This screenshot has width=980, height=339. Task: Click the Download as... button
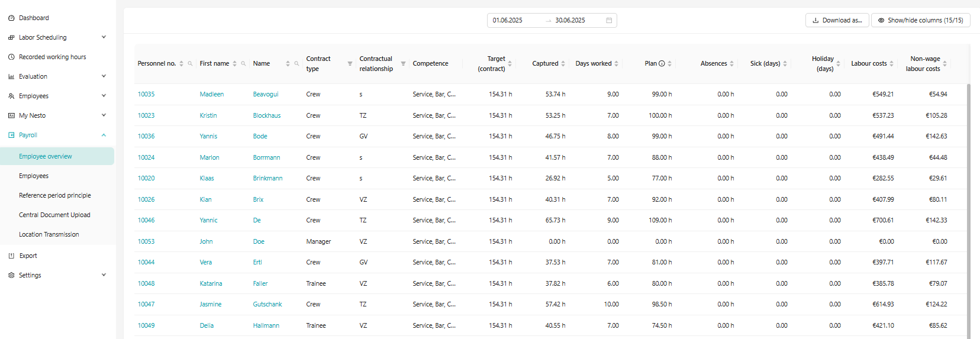(837, 21)
